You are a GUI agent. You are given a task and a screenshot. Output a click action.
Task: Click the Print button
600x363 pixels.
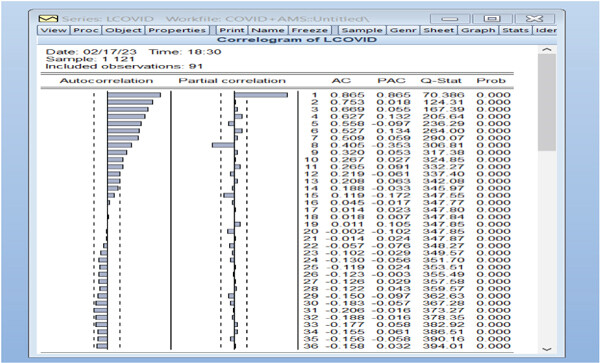[232, 30]
